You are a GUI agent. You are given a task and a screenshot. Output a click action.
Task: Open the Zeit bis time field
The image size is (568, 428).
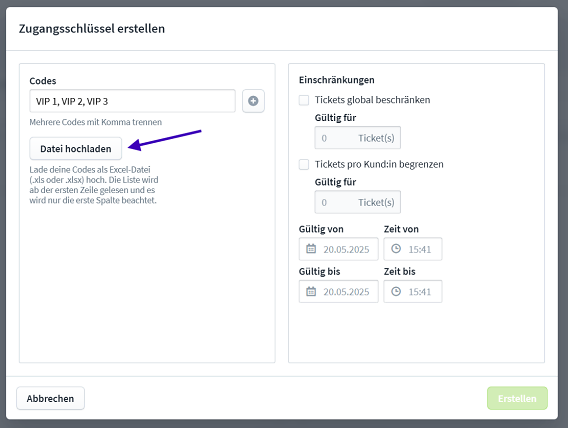tap(413, 291)
